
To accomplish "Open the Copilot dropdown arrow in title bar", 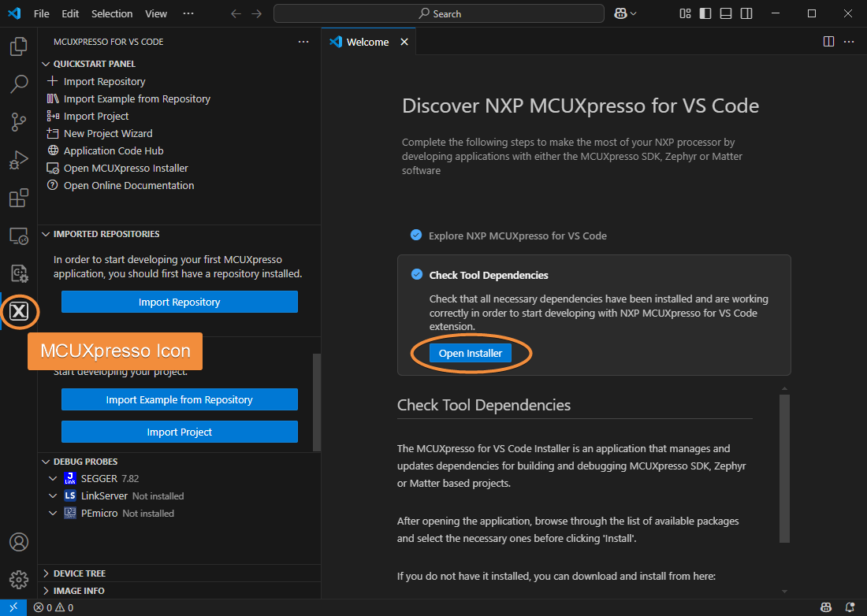I will coord(633,14).
